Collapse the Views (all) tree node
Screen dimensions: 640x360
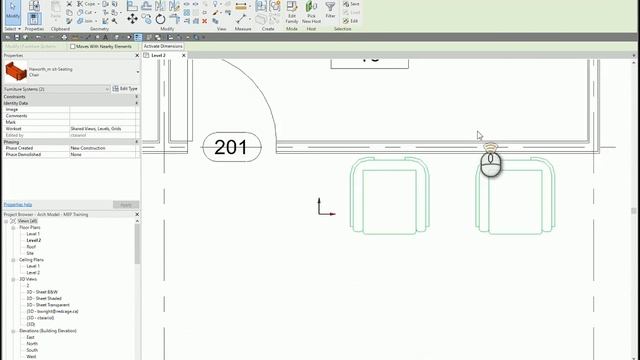pos(6,221)
